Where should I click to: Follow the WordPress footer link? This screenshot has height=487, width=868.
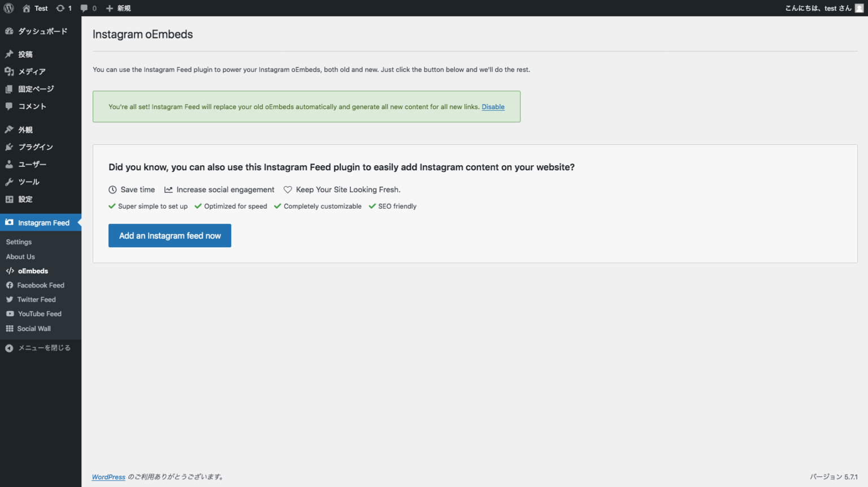[108, 477]
